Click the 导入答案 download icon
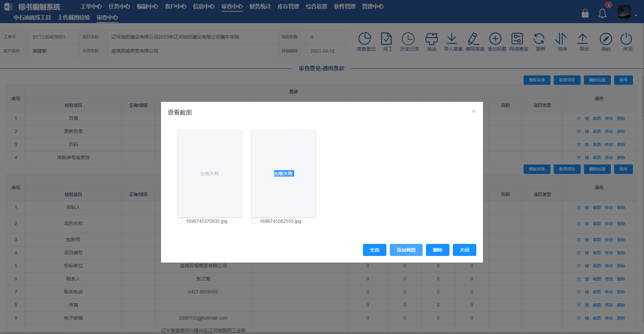The width and height of the screenshot is (644, 334). pos(452,39)
